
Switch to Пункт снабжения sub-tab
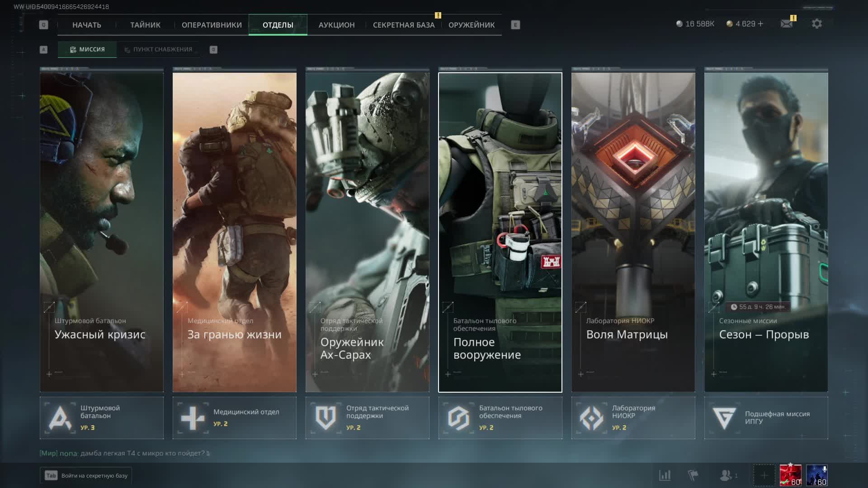(158, 49)
